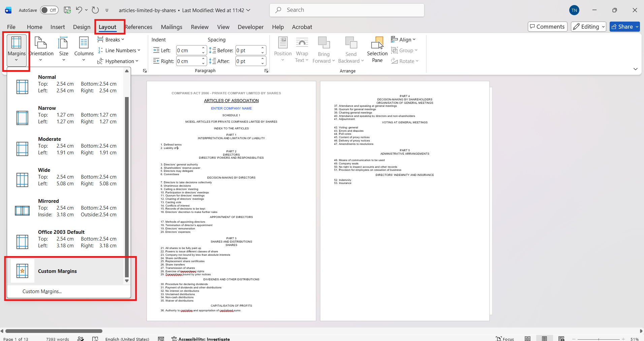Open Customize Quick Access Toolbar arrow
The image size is (644, 341).
pos(107,10)
